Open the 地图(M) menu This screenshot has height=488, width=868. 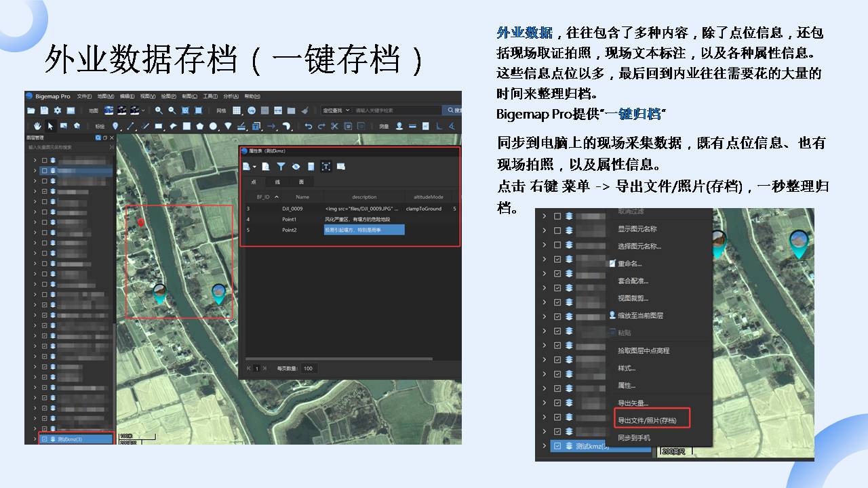pyautogui.click(x=105, y=96)
